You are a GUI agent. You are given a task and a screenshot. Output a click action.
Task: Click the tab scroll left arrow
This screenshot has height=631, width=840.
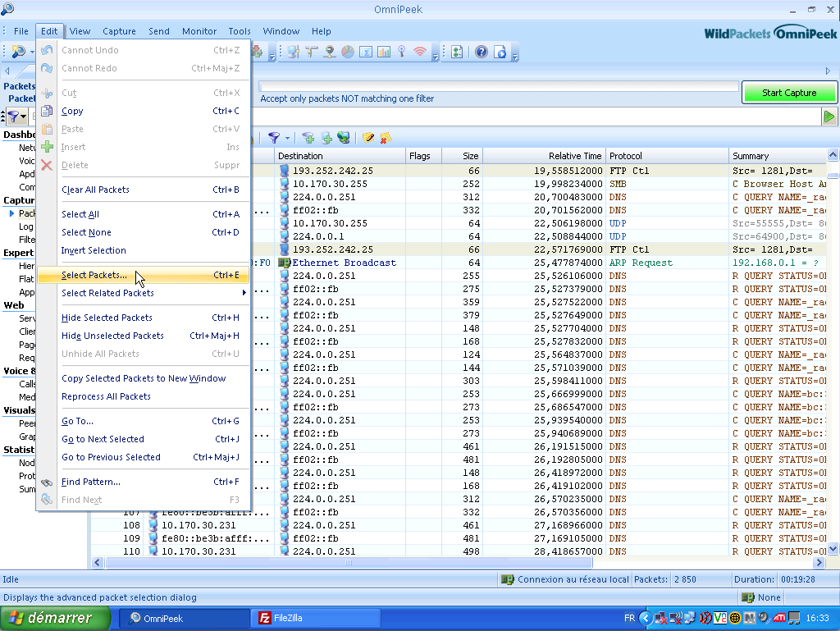click(x=7, y=71)
